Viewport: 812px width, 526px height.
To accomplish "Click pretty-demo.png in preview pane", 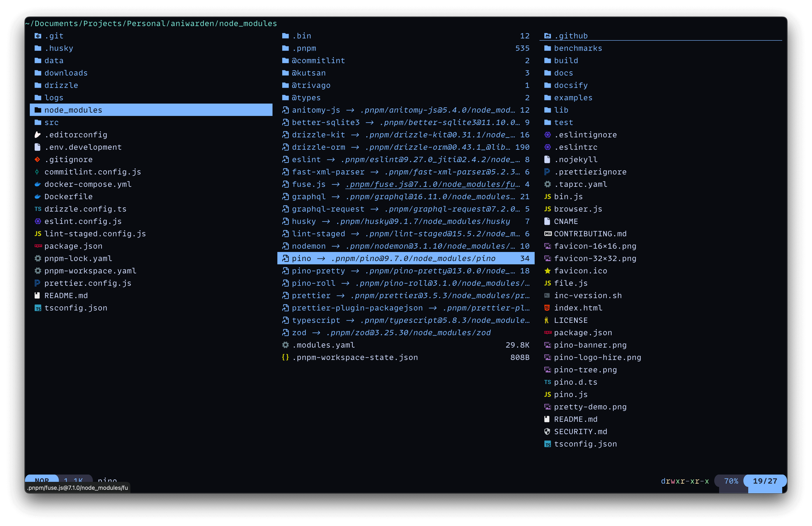I will (x=590, y=407).
